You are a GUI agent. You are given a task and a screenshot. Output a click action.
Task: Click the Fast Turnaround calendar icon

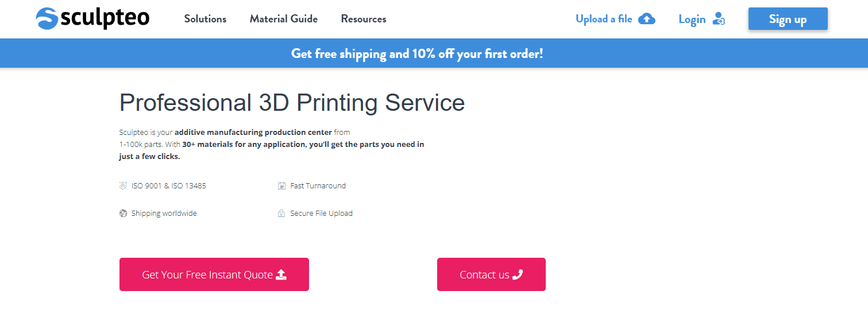[281, 185]
